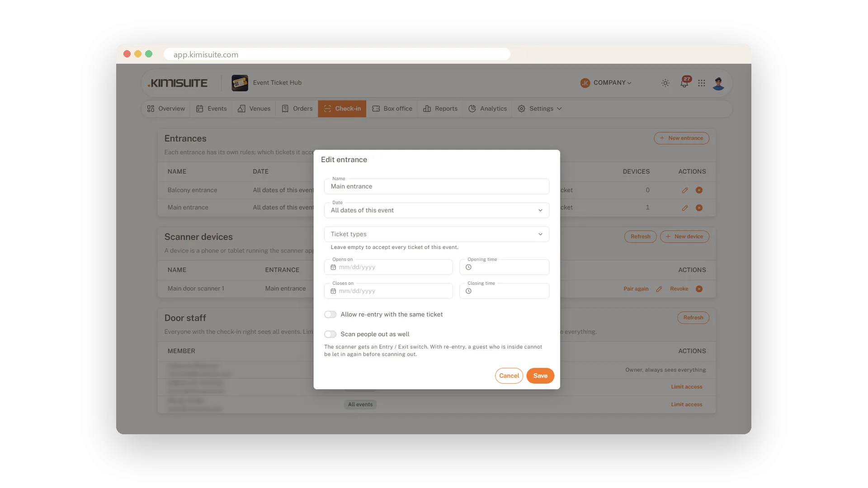Open the Orders tab
Screen dimensions: 868x488
297,109
